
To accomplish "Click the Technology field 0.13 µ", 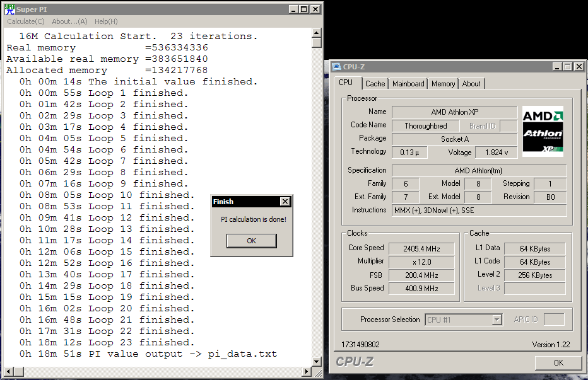I will pyautogui.click(x=409, y=152).
